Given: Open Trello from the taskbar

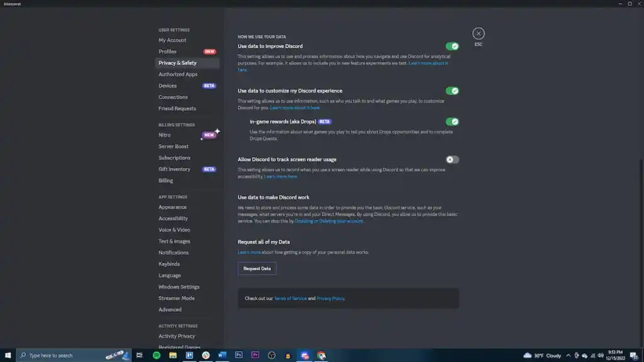Looking at the screenshot, I should click(x=189, y=356).
